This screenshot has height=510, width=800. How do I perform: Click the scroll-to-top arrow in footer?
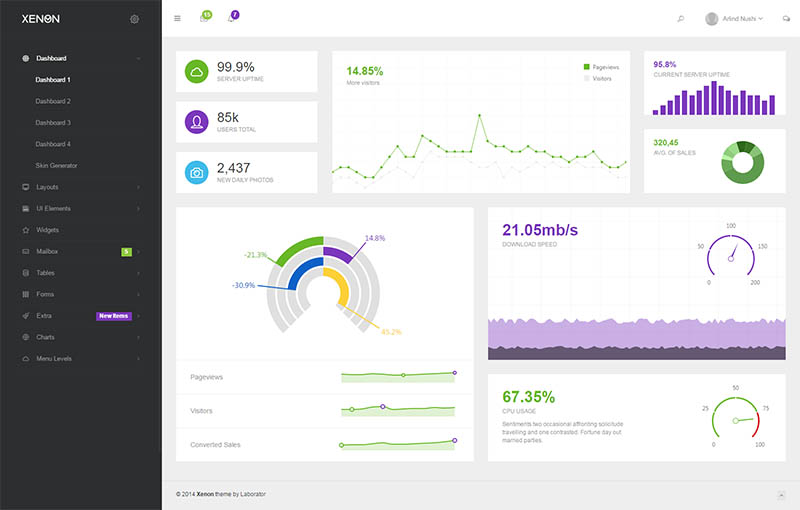781,495
